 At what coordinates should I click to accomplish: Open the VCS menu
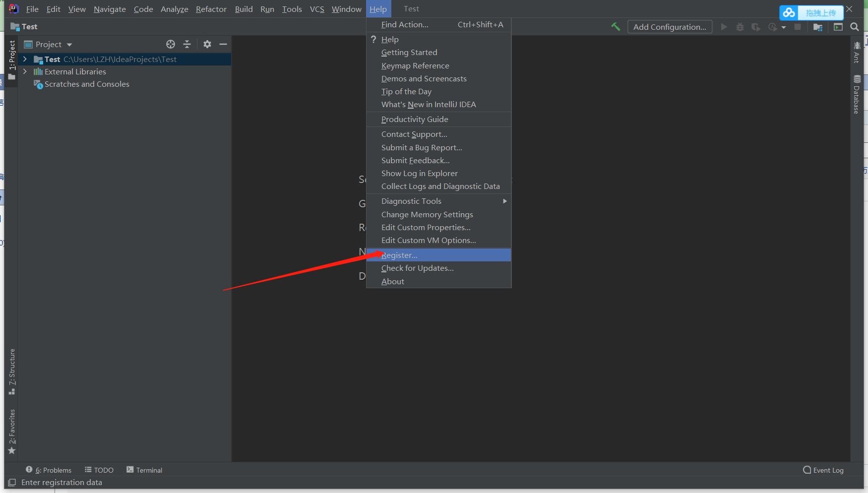(x=317, y=9)
